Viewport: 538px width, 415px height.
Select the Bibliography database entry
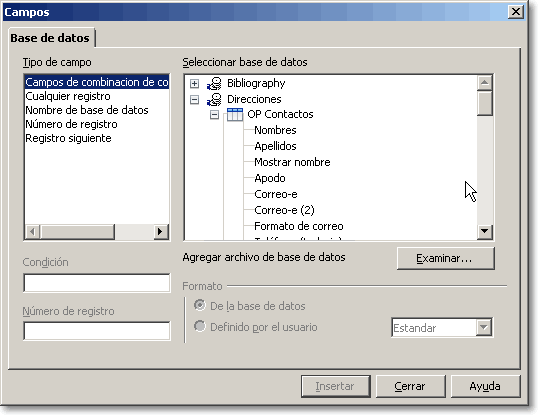click(x=256, y=83)
